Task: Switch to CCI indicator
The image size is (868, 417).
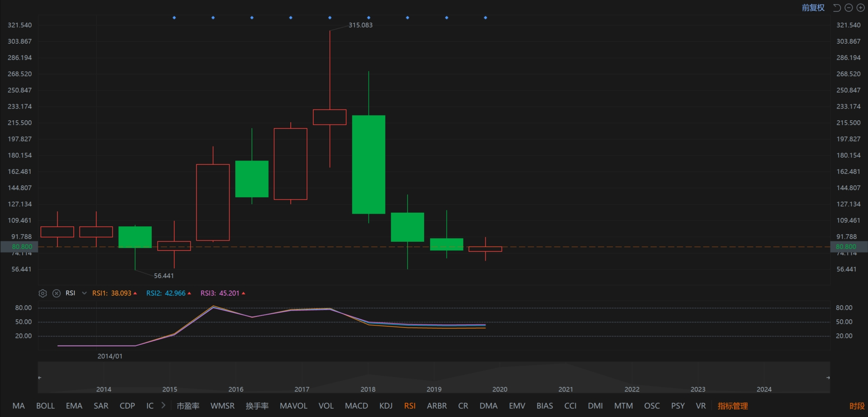Action: point(570,406)
